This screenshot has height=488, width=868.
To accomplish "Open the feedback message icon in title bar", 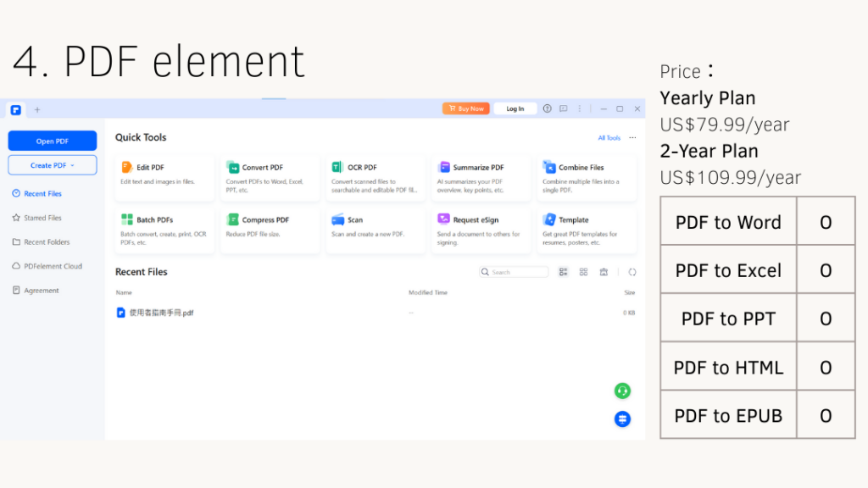I will point(564,108).
